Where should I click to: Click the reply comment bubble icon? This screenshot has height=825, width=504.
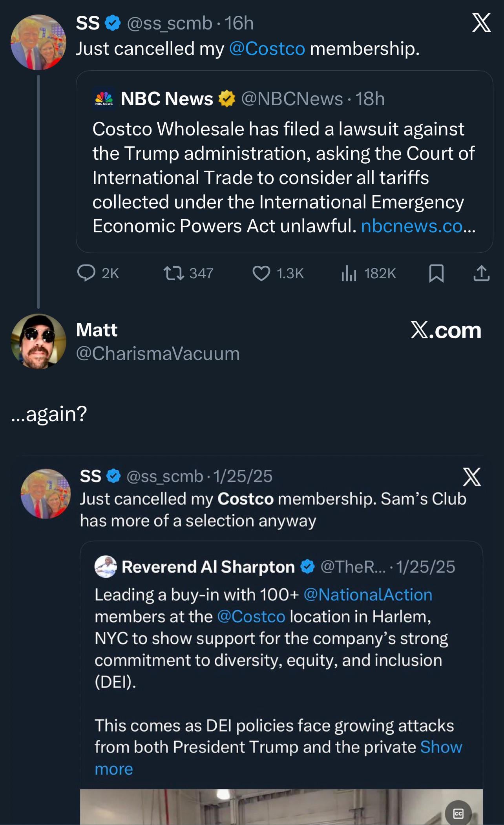(86, 273)
